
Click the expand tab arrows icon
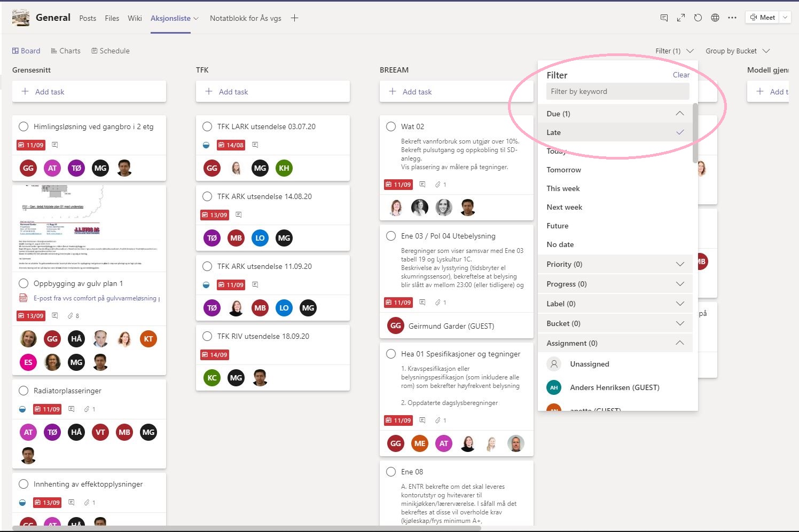(681, 18)
